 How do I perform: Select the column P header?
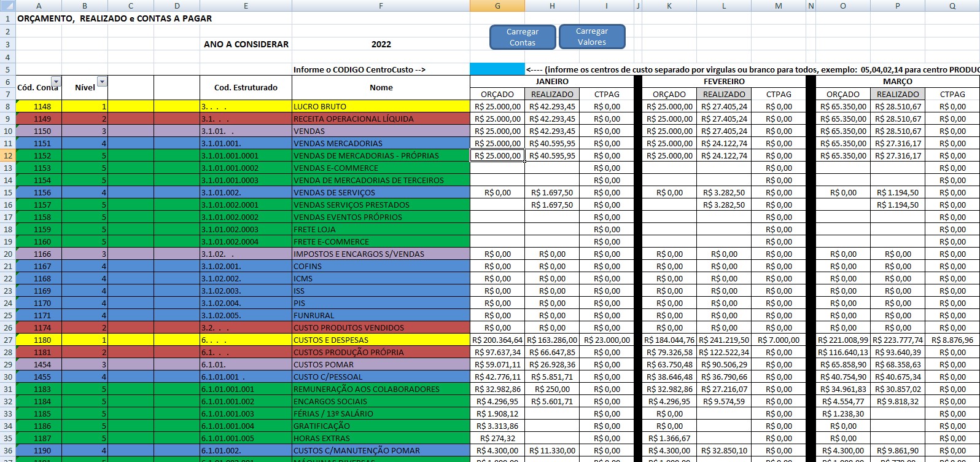point(897,6)
